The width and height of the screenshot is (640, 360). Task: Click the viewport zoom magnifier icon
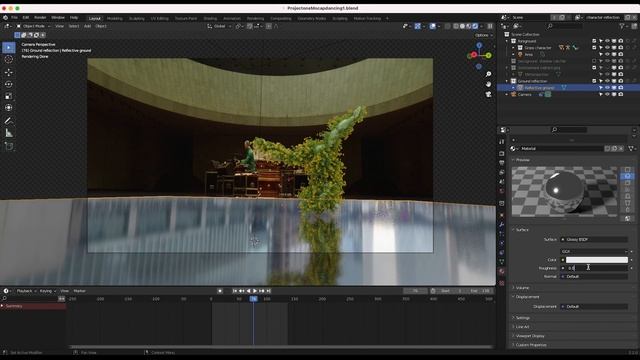tap(488, 74)
